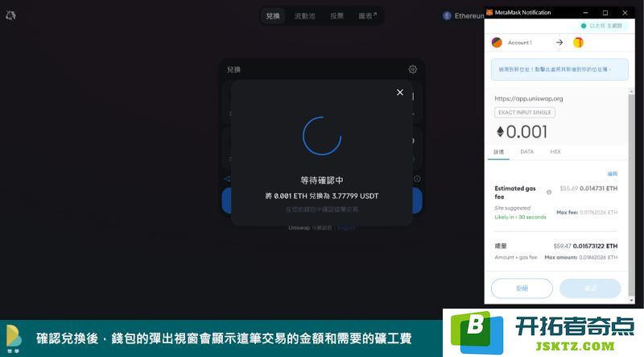Viewport: 644px width, 357px height.
Task: Click the recipient contract avatar icon
Action: [578, 43]
